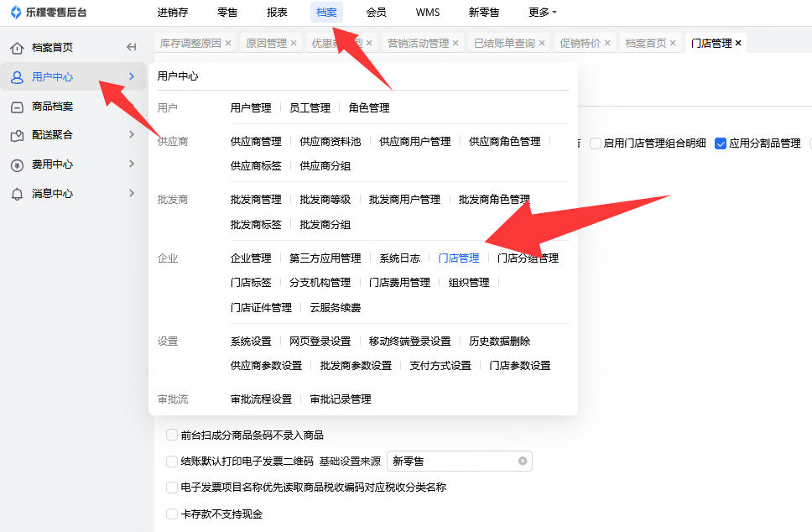Enable 卡存款不支持现金 checkbox
The image size is (812, 532).
click(172, 514)
